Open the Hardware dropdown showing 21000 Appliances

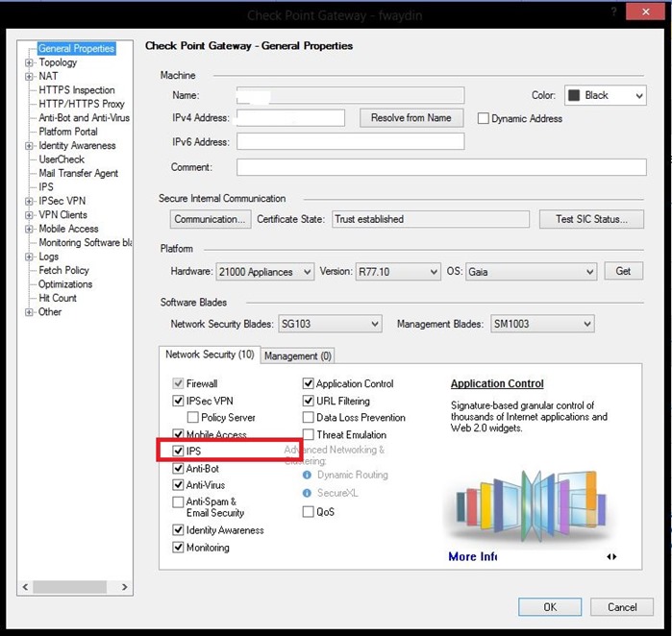[264, 272]
